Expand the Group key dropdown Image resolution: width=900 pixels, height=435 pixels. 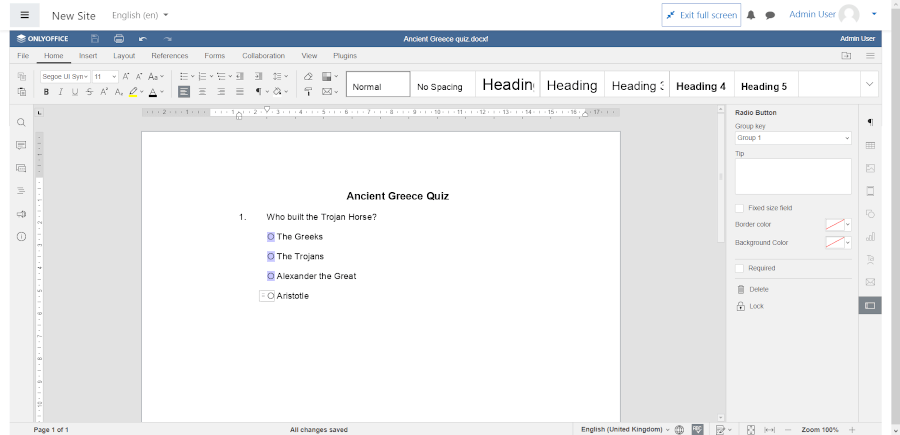[846, 138]
